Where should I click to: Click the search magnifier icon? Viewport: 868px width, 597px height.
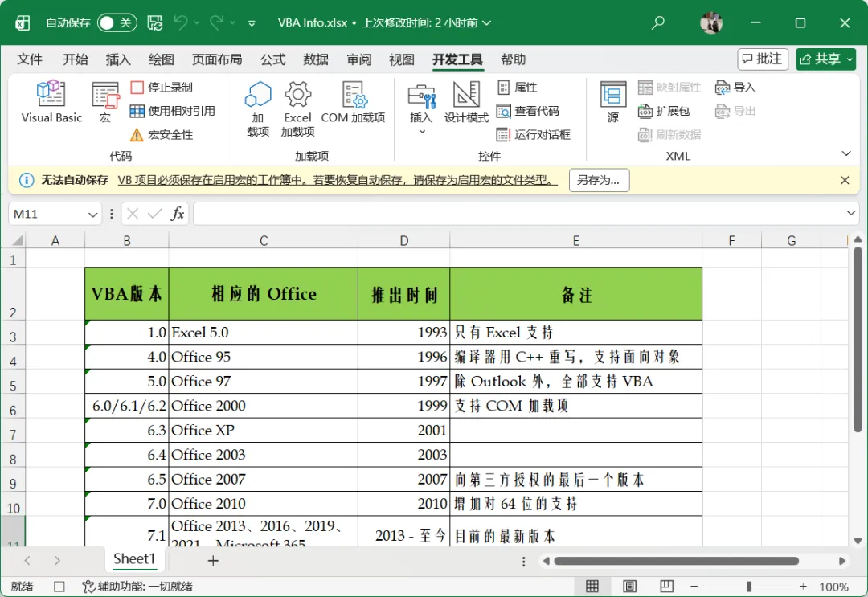click(657, 22)
